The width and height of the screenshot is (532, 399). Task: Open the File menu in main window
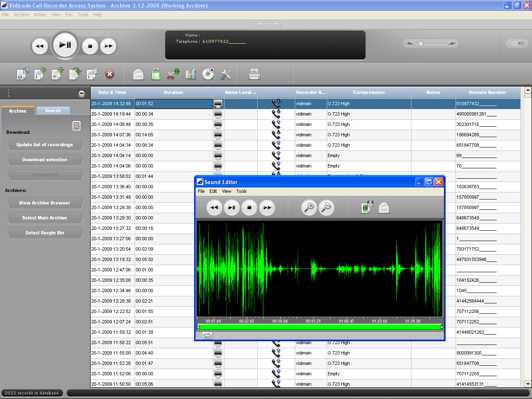point(5,15)
